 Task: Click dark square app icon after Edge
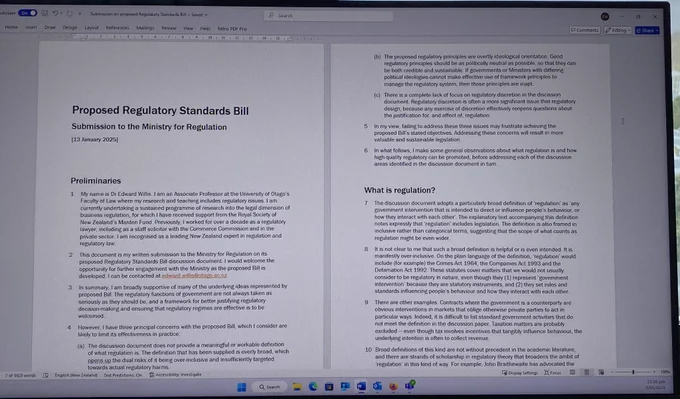coord(329,386)
